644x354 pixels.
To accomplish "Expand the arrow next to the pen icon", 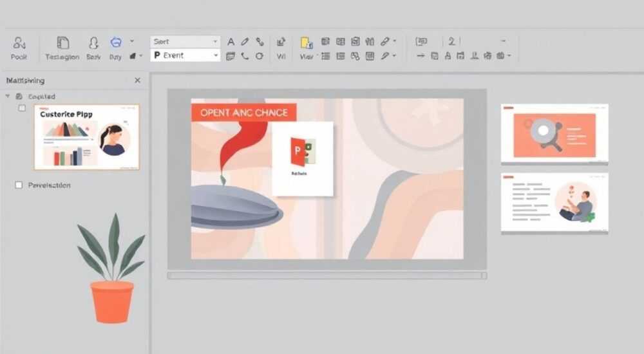I will coord(395,56).
